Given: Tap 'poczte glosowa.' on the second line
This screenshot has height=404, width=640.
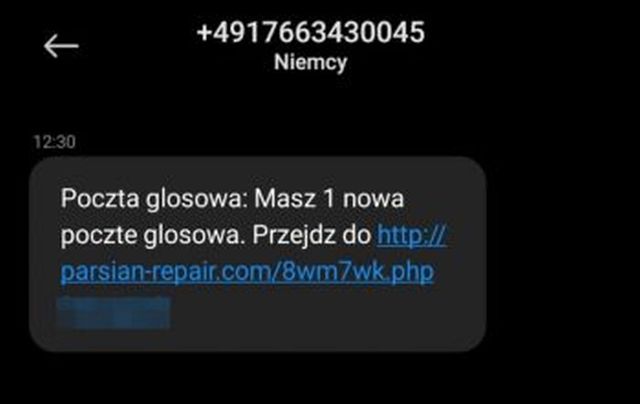Looking at the screenshot, I should (x=153, y=236).
